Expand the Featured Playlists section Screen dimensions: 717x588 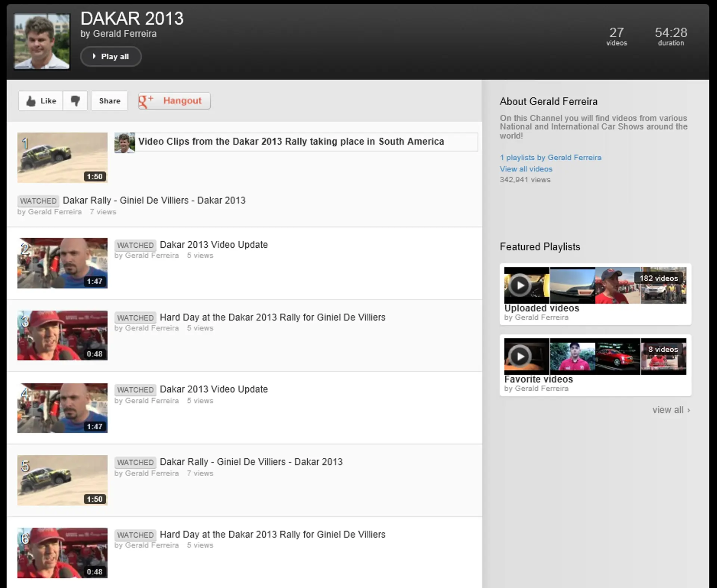pos(540,247)
